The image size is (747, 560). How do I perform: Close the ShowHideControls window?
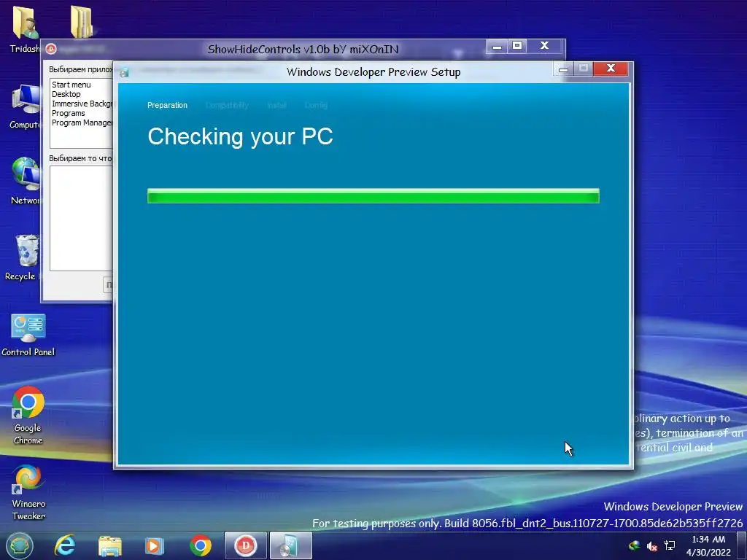coord(544,46)
